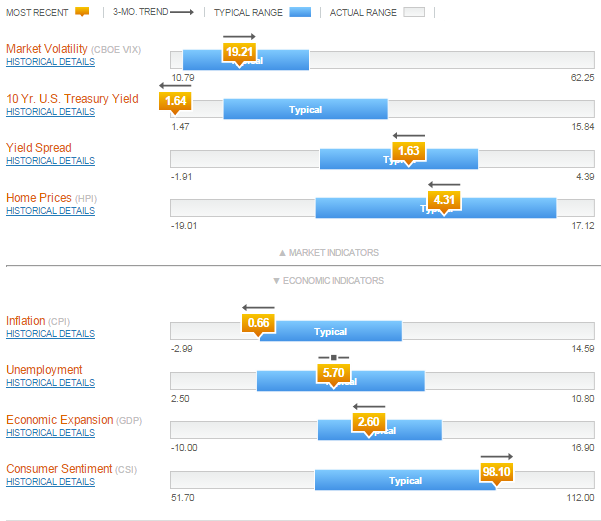
Task: Click the Typical range bar for Treasury Yield
Action: tap(305, 110)
